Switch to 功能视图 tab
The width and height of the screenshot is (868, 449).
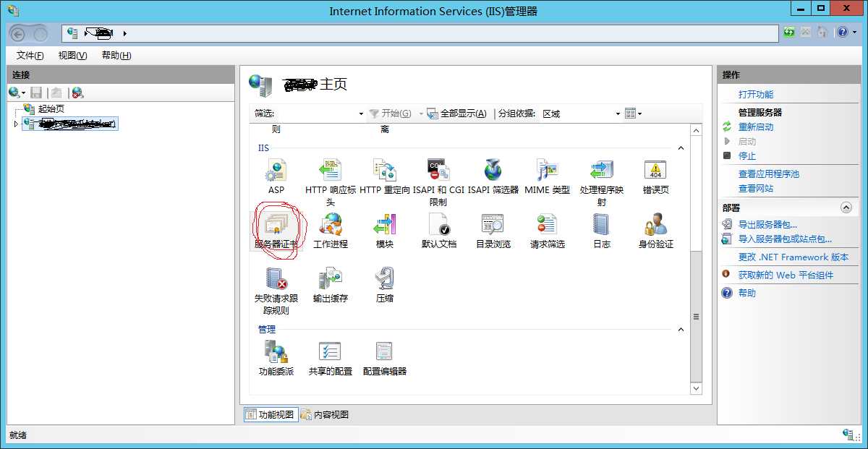tap(271, 414)
